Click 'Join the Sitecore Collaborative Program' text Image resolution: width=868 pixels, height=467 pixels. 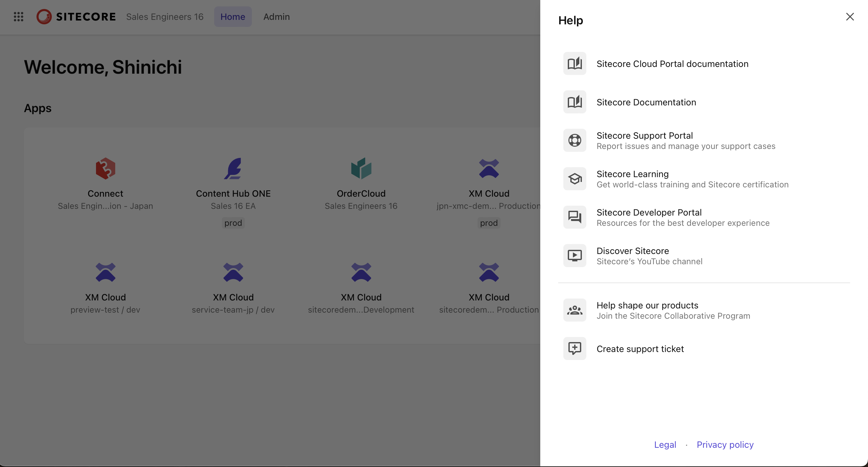pos(673,315)
